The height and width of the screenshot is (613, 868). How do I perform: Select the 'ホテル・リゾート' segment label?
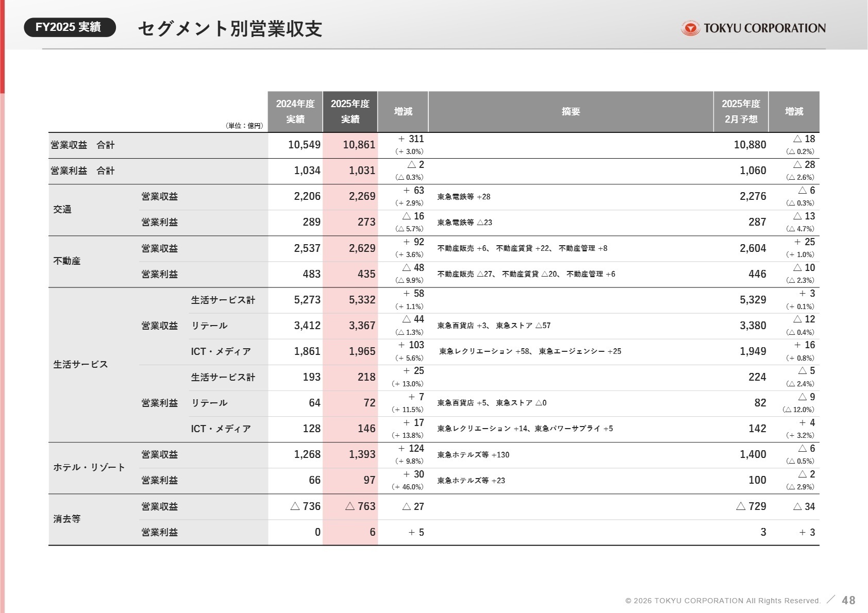89,467
